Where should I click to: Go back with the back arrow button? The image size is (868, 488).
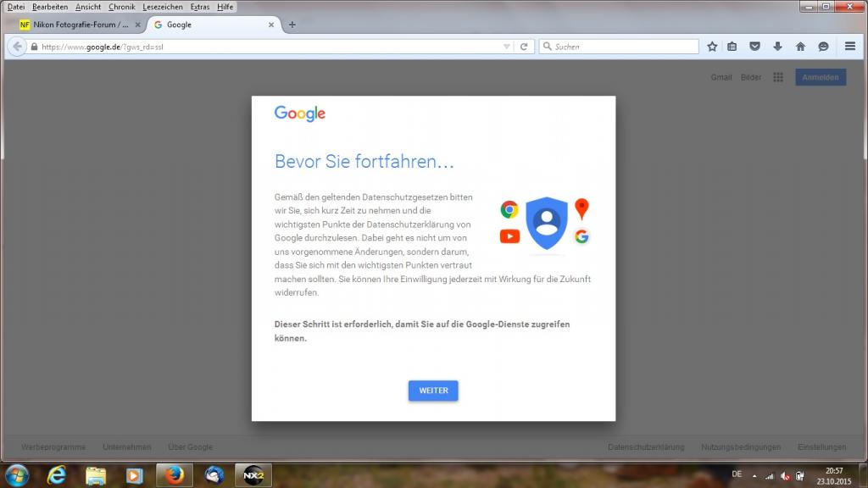17,47
